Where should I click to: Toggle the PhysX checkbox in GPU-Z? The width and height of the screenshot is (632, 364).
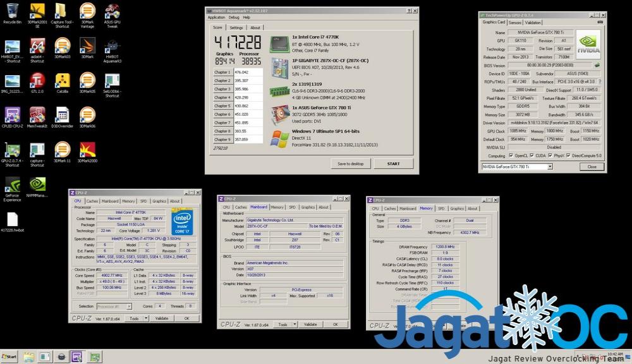[x=550, y=155]
